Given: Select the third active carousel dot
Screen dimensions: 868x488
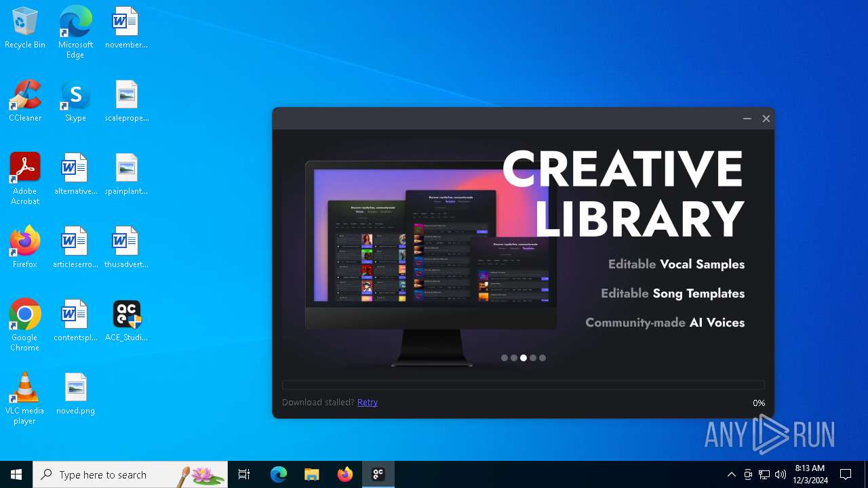Looking at the screenshot, I should pyautogui.click(x=524, y=358).
